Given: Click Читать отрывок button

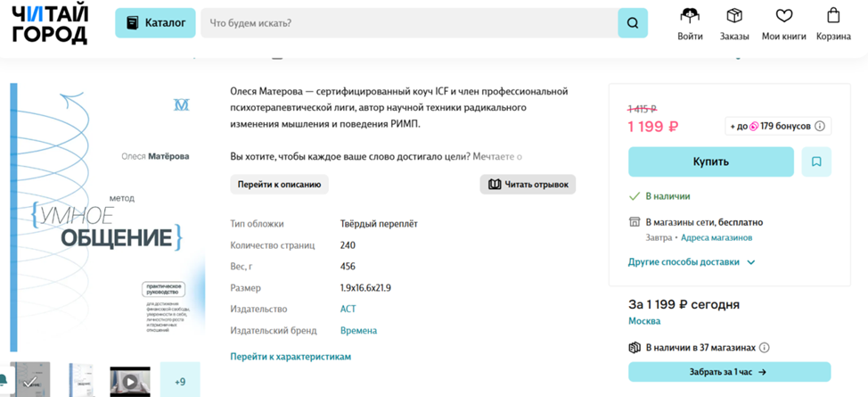Looking at the screenshot, I should point(528,185).
